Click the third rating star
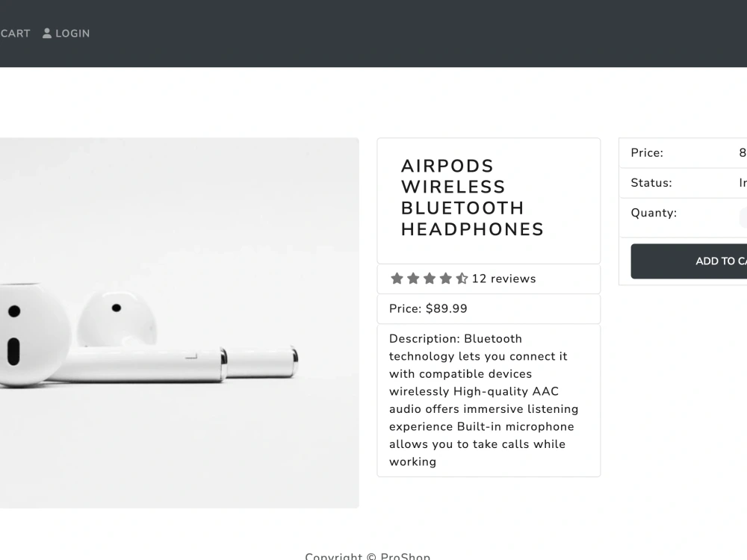 click(x=430, y=279)
